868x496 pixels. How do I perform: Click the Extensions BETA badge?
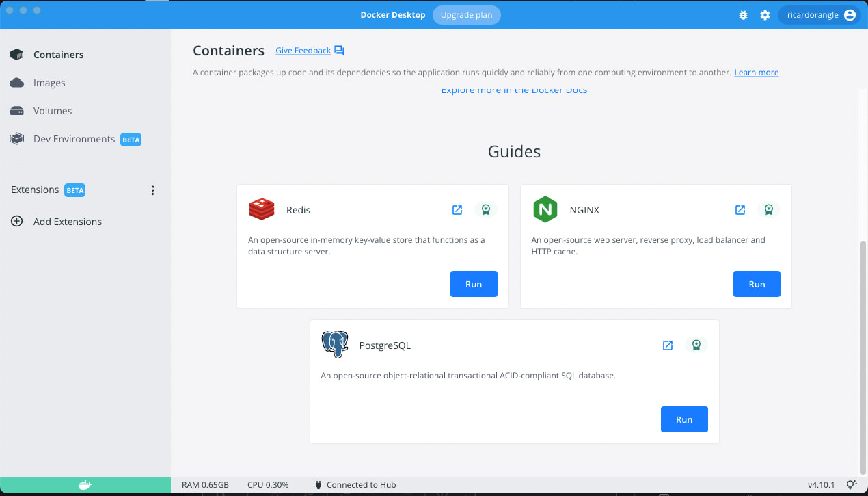point(74,190)
